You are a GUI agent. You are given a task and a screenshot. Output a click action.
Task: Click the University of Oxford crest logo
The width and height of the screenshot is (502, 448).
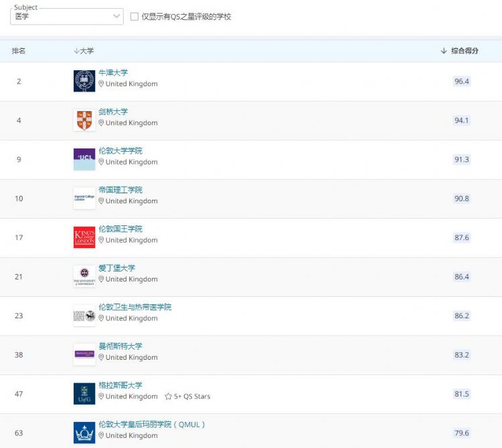84,81
